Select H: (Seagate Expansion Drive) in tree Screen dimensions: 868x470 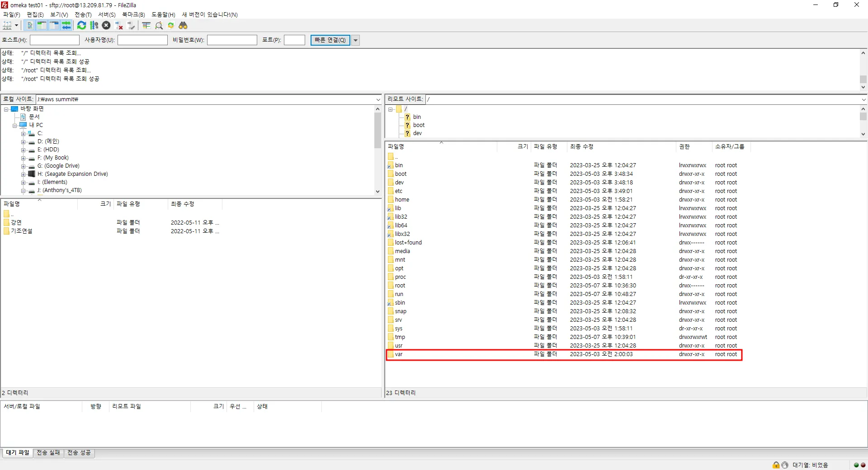(73, 174)
